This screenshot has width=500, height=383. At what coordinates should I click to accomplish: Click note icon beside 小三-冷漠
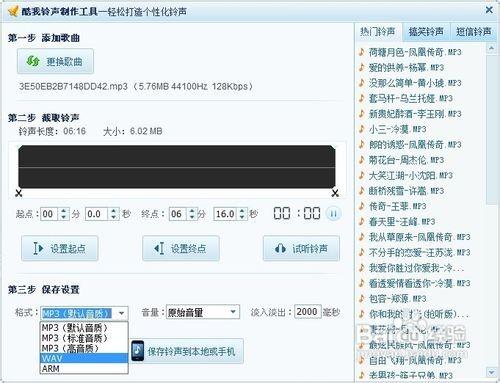362,129
